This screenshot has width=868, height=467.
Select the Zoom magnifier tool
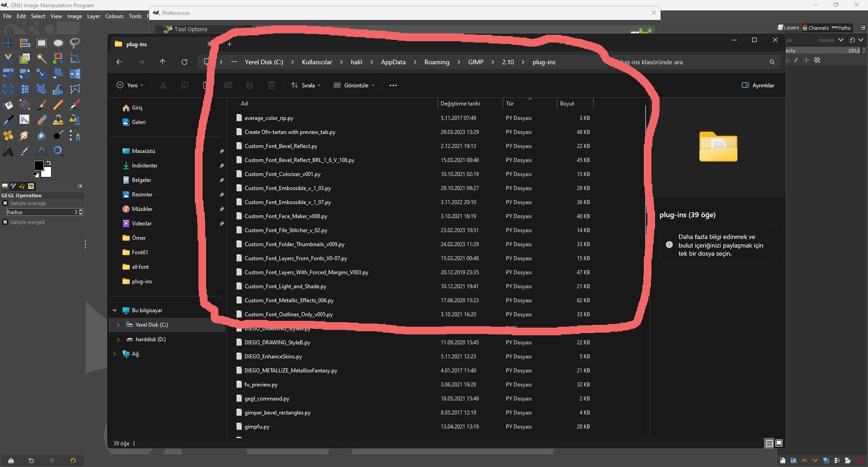click(58, 151)
